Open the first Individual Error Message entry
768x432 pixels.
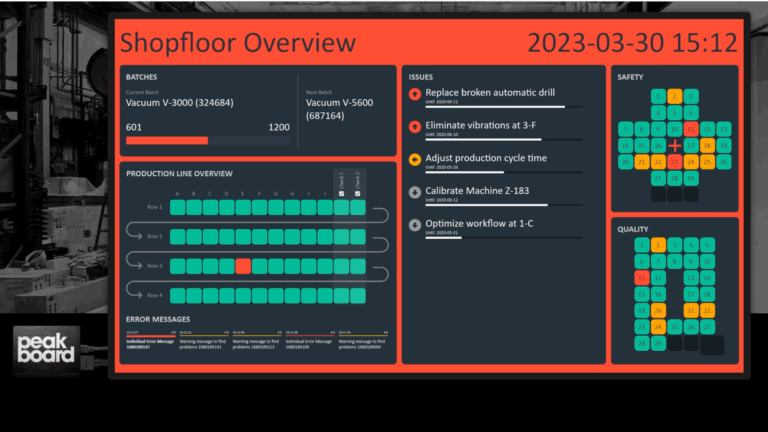[151, 343]
